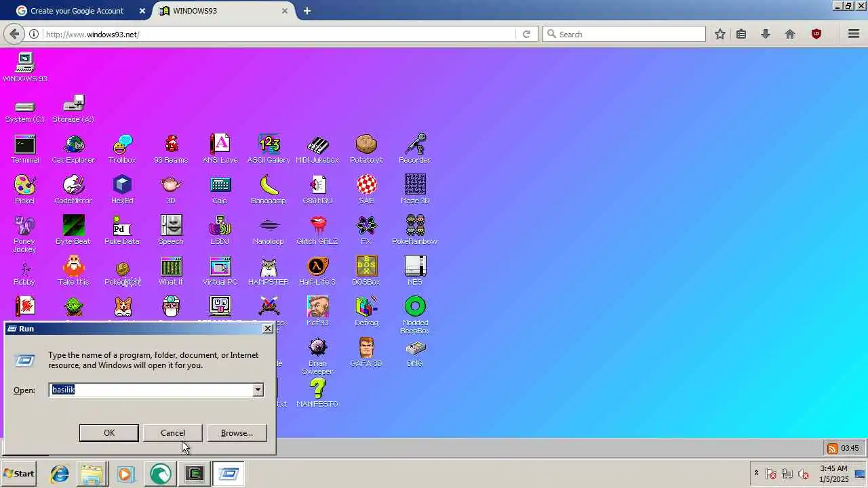Launch NES emulator icon
This screenshot has width=868, height=488.
(415, 271)
